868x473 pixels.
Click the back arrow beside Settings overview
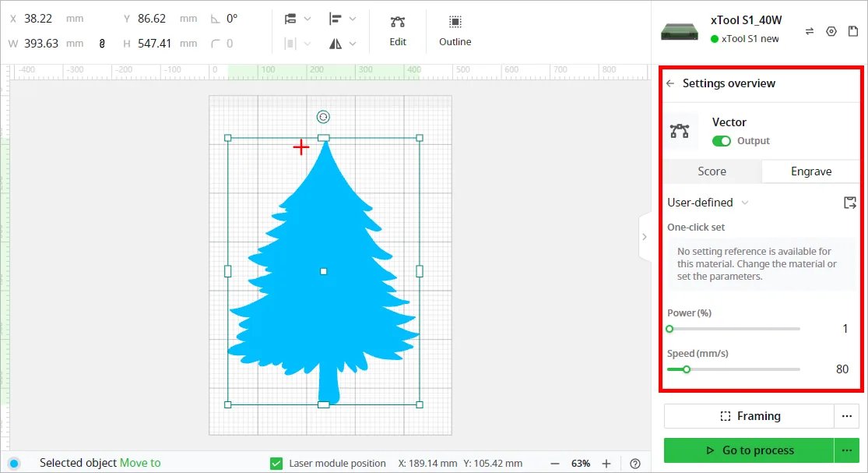point(670,83)
